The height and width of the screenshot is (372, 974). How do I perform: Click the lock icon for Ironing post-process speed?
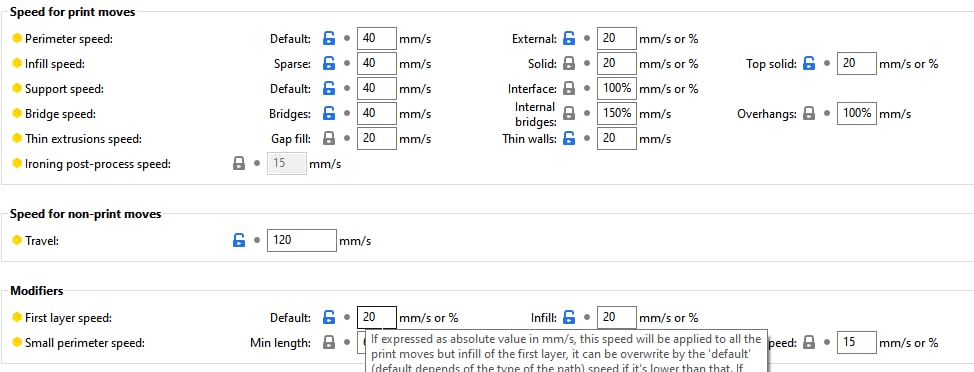239,164
